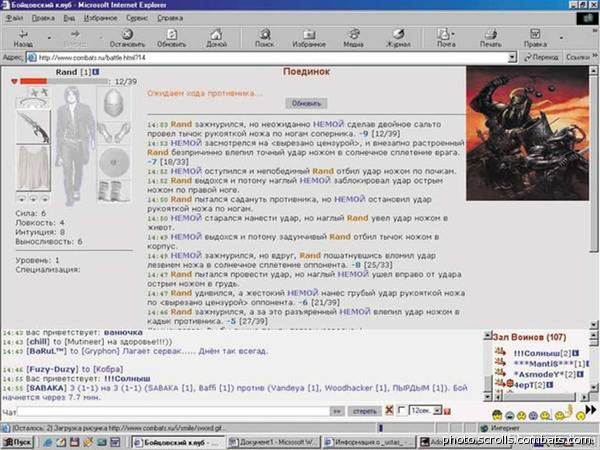The image size is (600, 450).
Task: Click the shirt armor slot
Action: 33,168
